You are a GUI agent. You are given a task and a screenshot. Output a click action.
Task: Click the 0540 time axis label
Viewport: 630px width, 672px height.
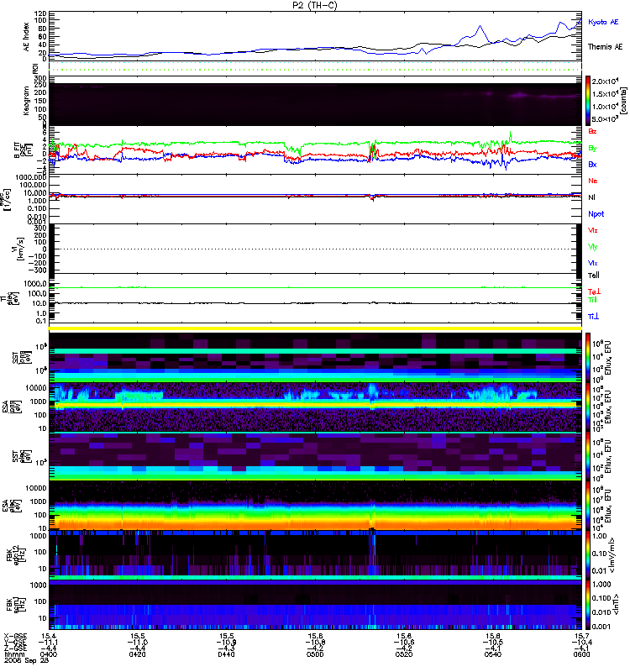493,654
